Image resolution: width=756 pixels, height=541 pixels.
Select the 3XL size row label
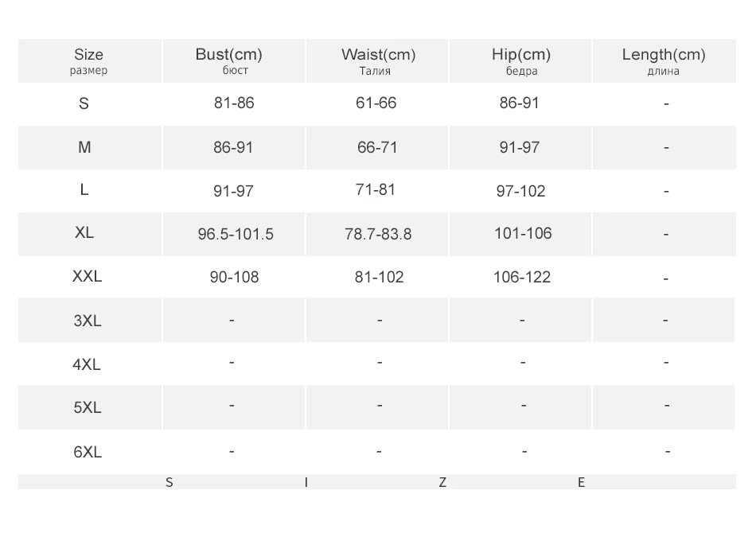pos(87,321)
